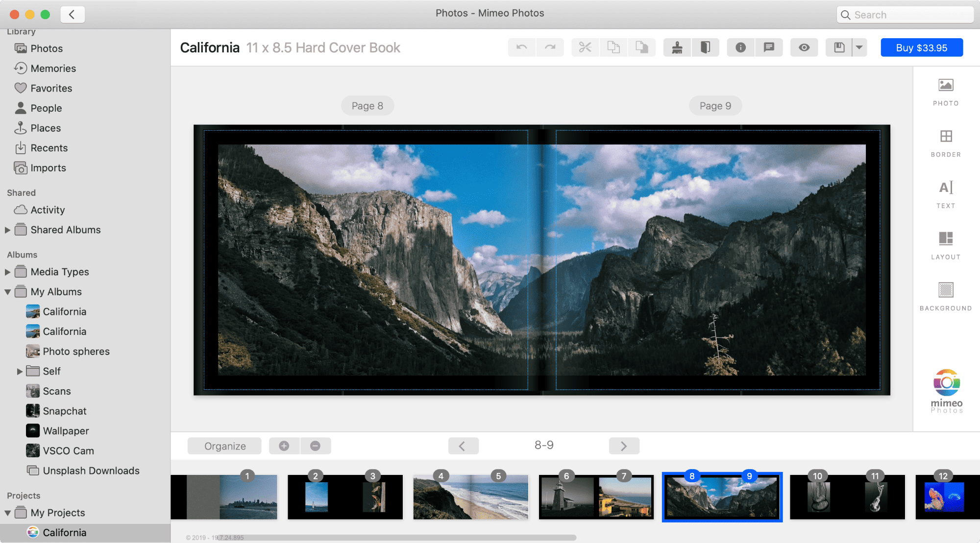Open the save options dropdown arrow
This screenshot has width=980, height=543.
pos(860,47)
